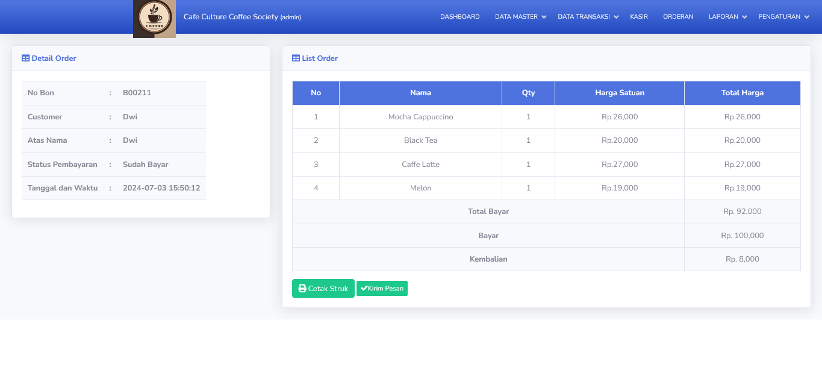822x388 pixels.
Task: Click the checkmark icon on Kirim Pesan
Action: point(364,288)
